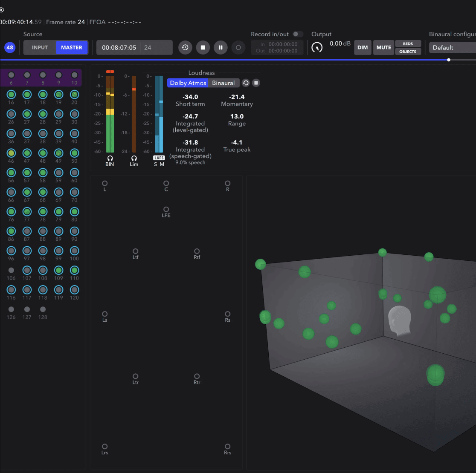Select the Dolby Atmos loudness tab
The image size is (476, 473).
[x=188, y=83]
